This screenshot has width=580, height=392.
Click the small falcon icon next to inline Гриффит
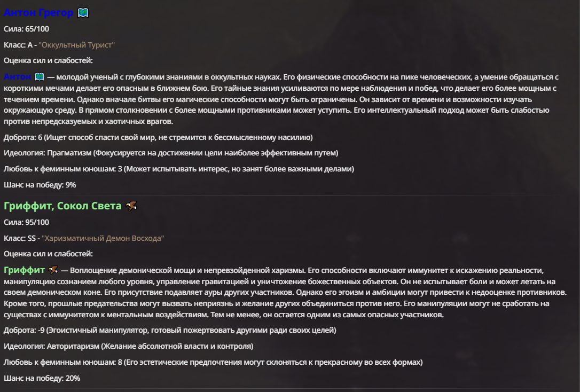point(53,270)
